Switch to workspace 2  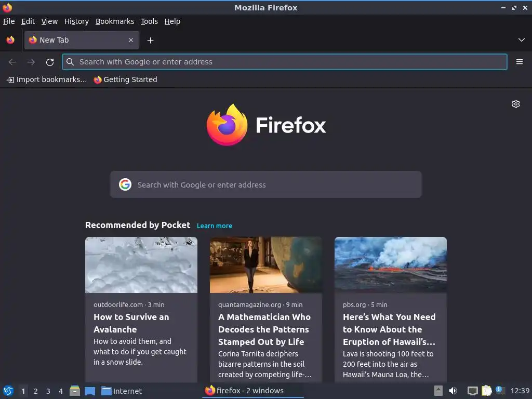(36, 391)
